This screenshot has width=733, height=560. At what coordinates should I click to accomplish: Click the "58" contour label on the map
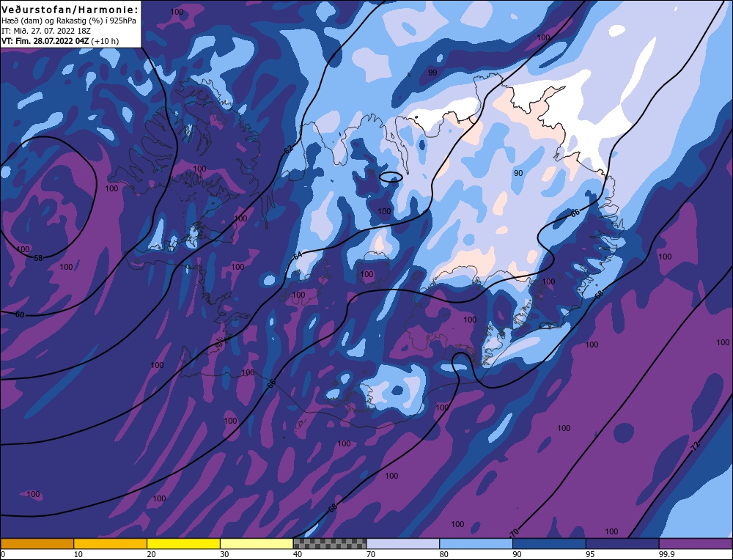pyautogui.click(x=38, y=258)
